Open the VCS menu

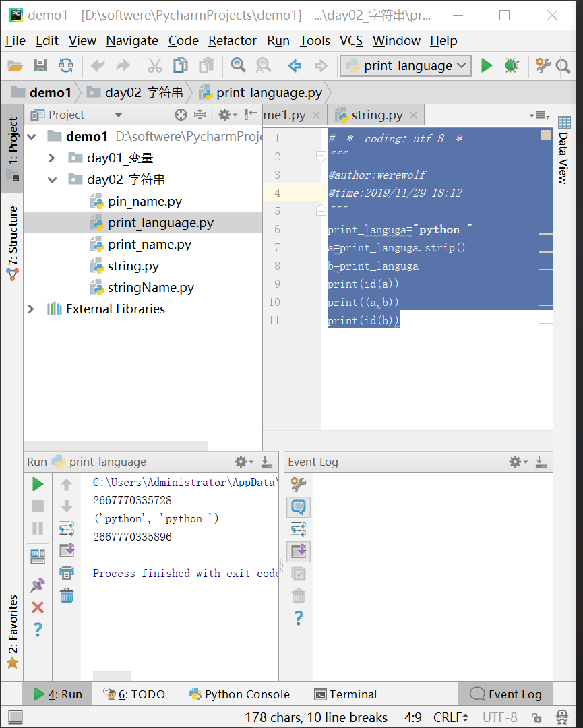pyautogui.click(x=351, y=41)
